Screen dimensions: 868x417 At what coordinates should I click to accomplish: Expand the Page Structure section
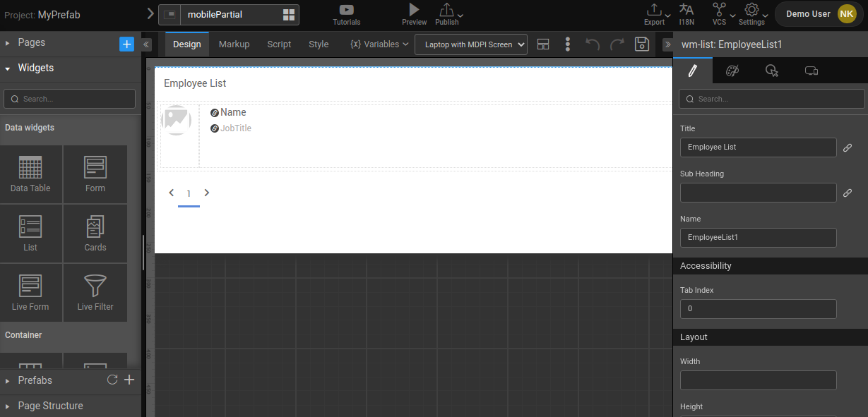coord(50,406)
